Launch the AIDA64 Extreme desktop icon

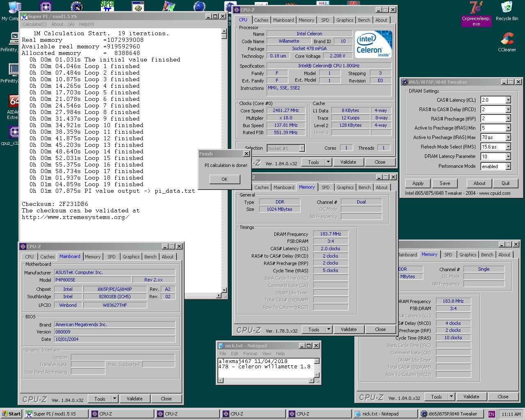coord(14,101)
